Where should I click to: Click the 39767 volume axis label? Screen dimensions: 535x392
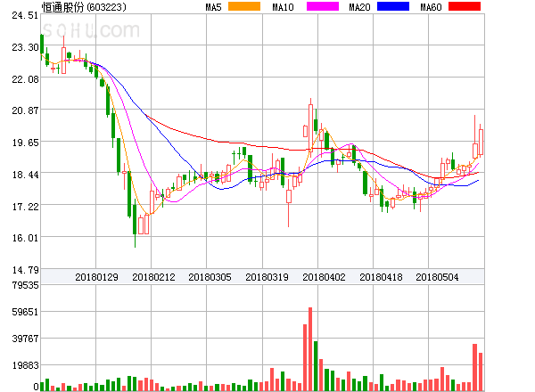click(25, 339)
